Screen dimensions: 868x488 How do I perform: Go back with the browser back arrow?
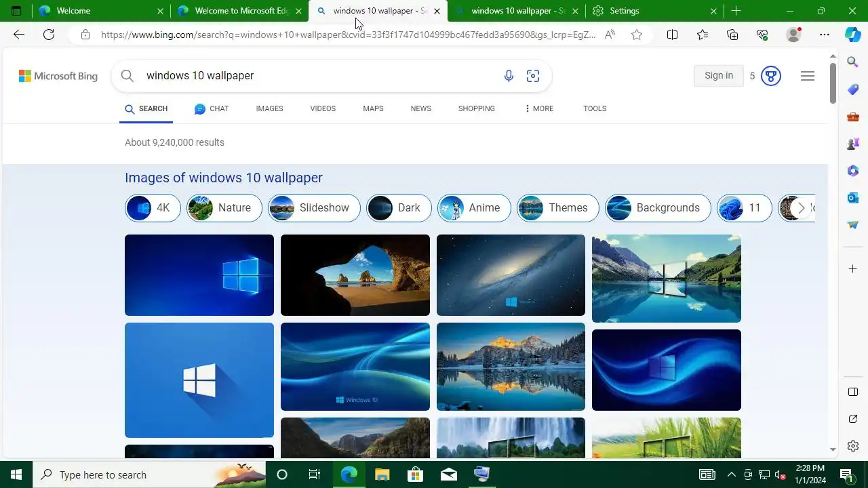(19, 35)
